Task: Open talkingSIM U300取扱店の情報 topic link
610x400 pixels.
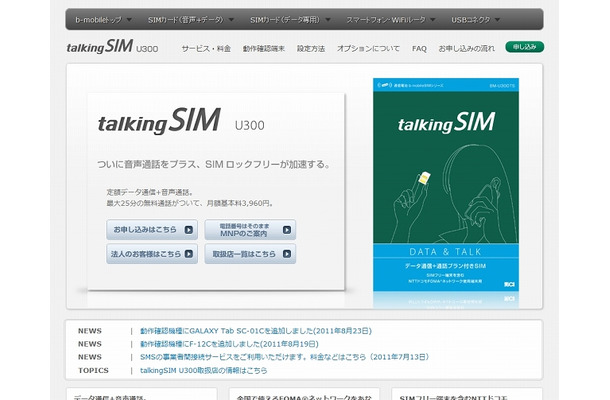Action: point(203,370)
